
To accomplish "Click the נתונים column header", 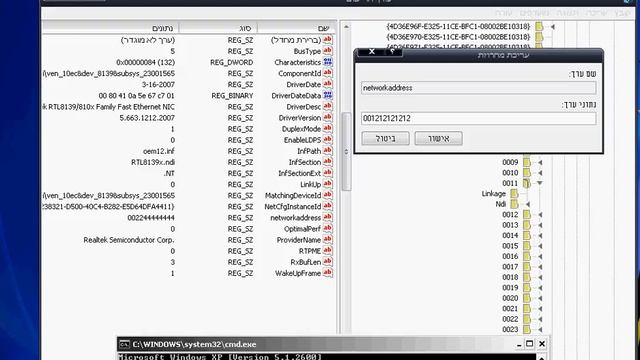I will click(x=110, y=28).
